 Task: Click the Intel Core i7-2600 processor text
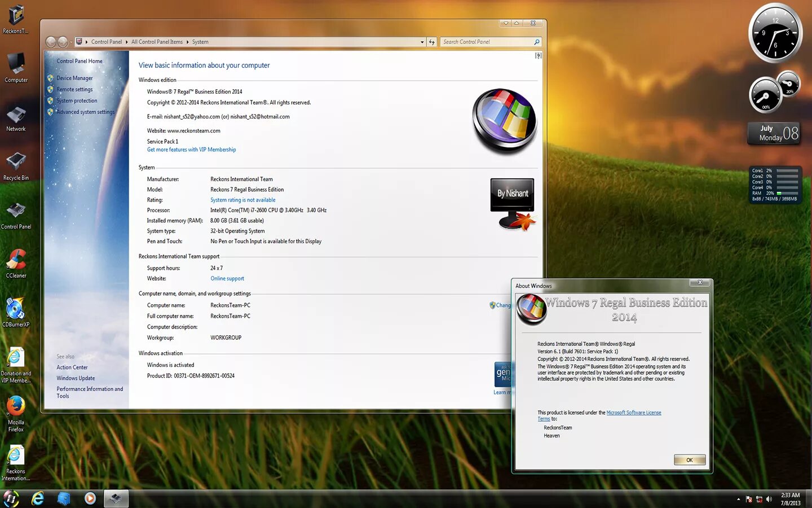(x=268, y=210)
